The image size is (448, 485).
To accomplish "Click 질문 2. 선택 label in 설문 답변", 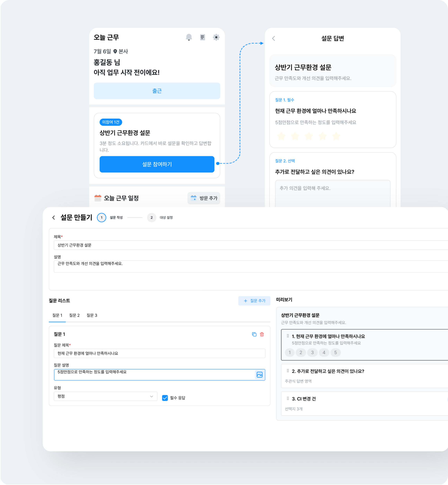I will point(285,161).
